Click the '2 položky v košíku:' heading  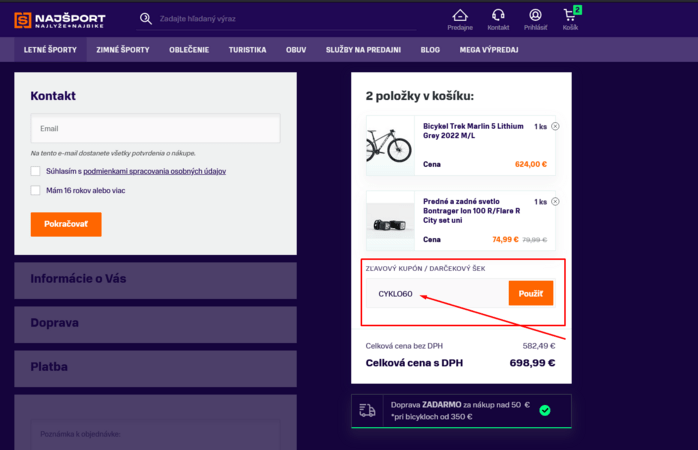(x=420, y=96)
